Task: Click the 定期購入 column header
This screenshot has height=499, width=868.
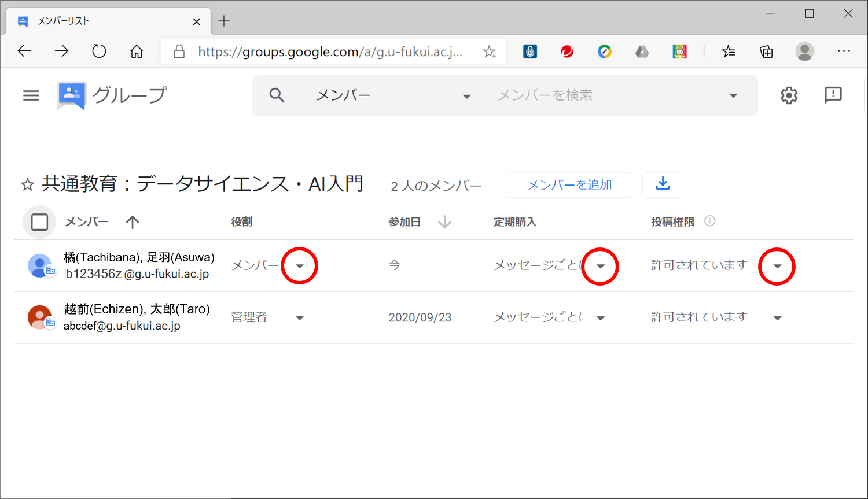Action: [515, 222]
